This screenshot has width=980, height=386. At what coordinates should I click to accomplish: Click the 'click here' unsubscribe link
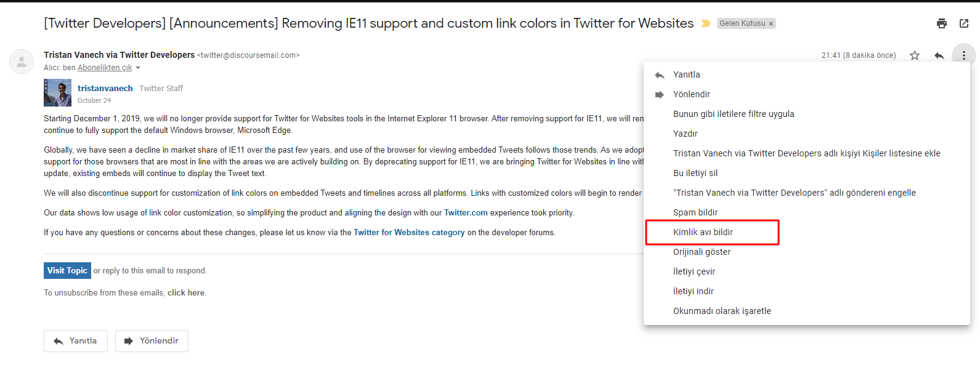[x=186, y=293]
